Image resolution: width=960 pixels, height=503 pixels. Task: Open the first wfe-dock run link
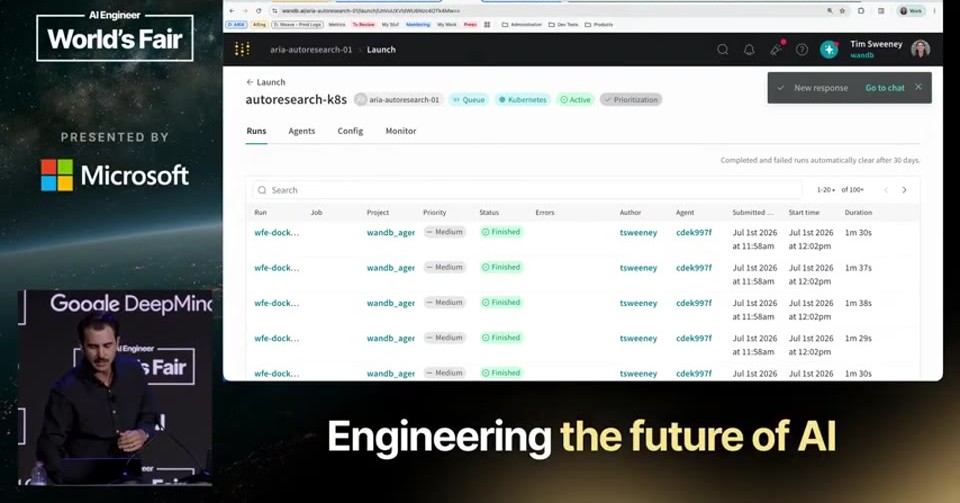(277, 233)
